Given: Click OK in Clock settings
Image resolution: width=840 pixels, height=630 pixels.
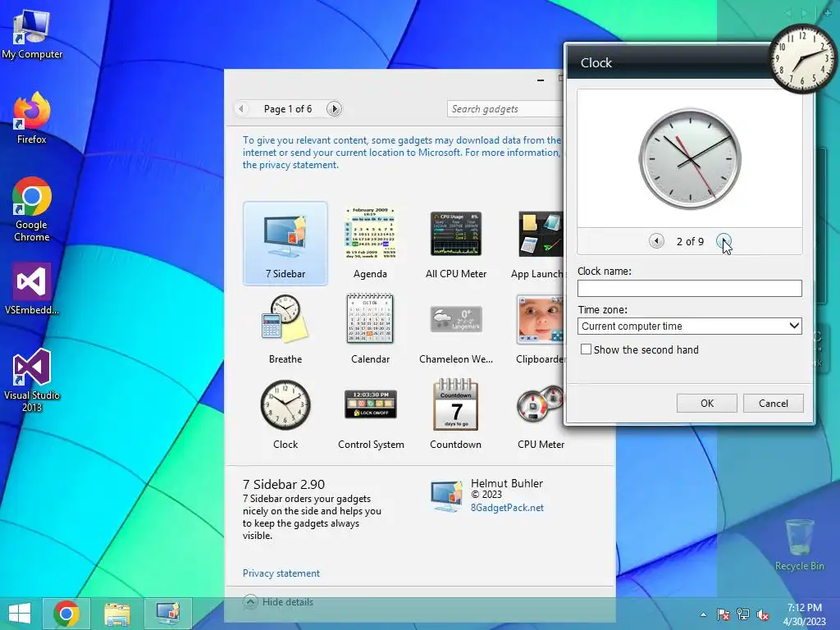Looking at the screenshot, I should pos(706,403).
